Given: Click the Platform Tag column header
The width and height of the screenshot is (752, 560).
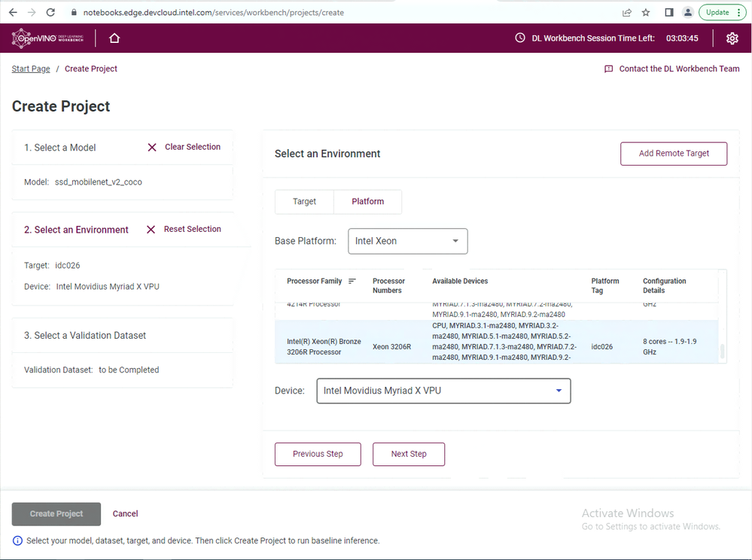Looking at the screenshot, I should click(604, 286).
